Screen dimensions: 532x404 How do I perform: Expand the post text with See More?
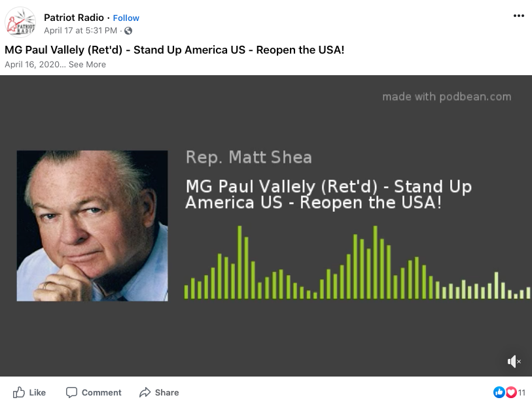pyautogui.click(x=87, y=64)
